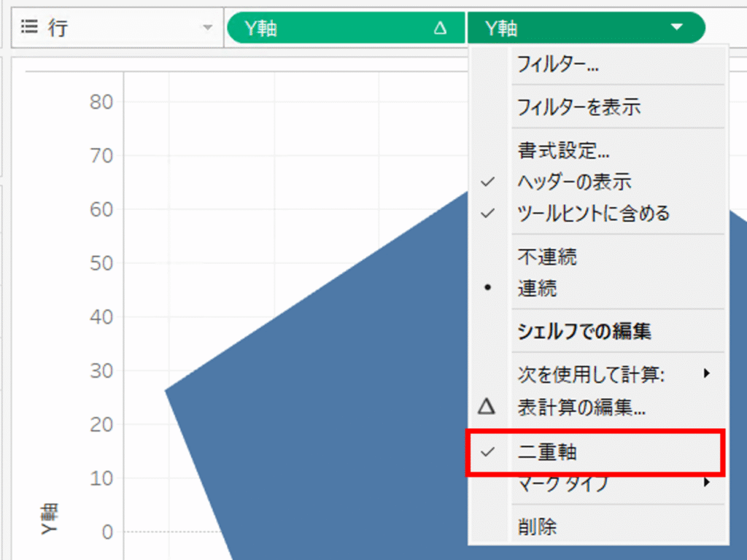Select 連続 option
Viewport: 747px width, 560px height.
tap(537, 289)
